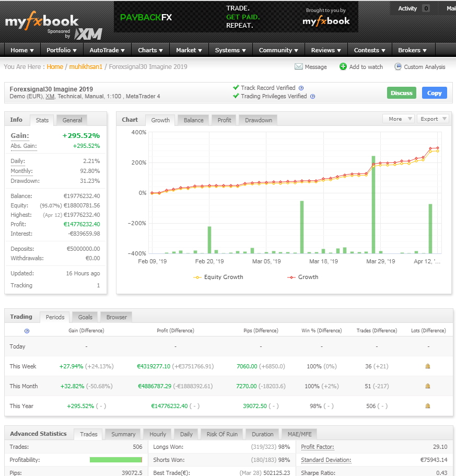Expand the Portfolio navigation menu
This screenshot has width=456, height=476.
coord(62,50)
